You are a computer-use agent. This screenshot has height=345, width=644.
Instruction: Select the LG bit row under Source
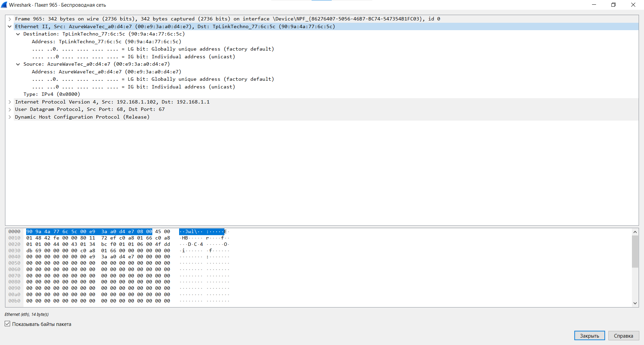153,79
